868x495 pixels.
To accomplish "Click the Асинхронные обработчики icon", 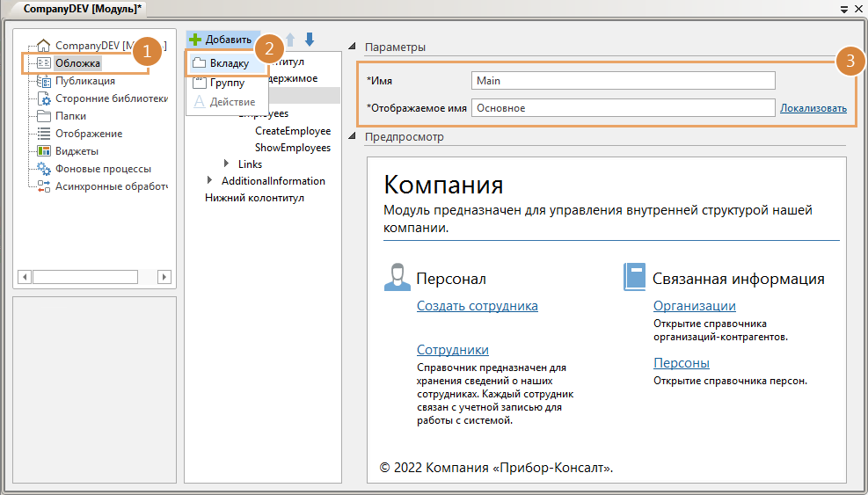I will 44,186.
